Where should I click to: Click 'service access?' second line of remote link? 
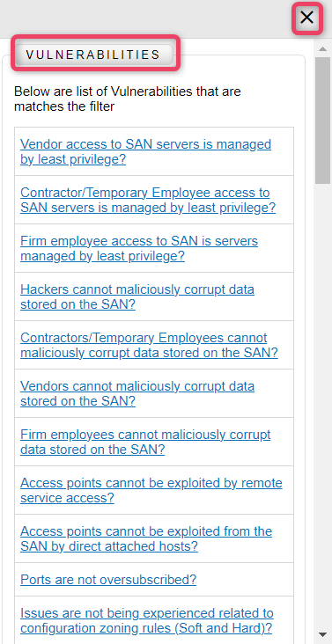[68, 498]
